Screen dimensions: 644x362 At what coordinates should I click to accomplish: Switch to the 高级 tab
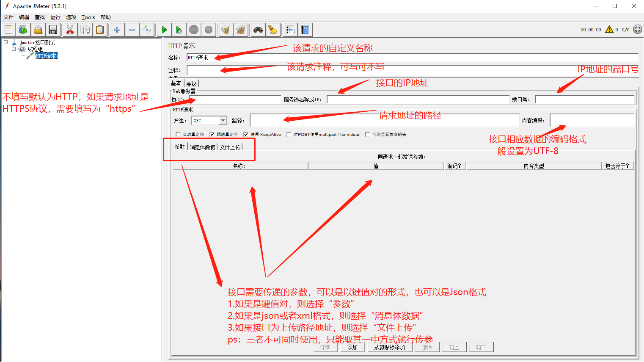191,84
